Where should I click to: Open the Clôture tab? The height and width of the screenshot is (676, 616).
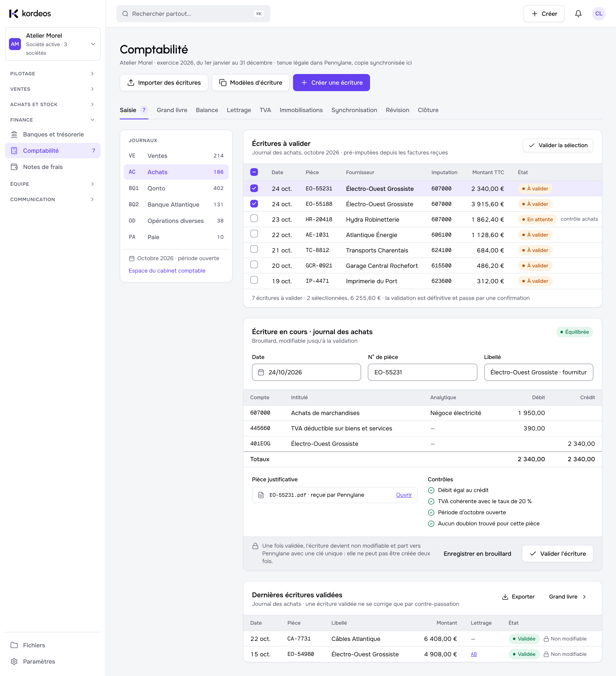tap(428, 110)
